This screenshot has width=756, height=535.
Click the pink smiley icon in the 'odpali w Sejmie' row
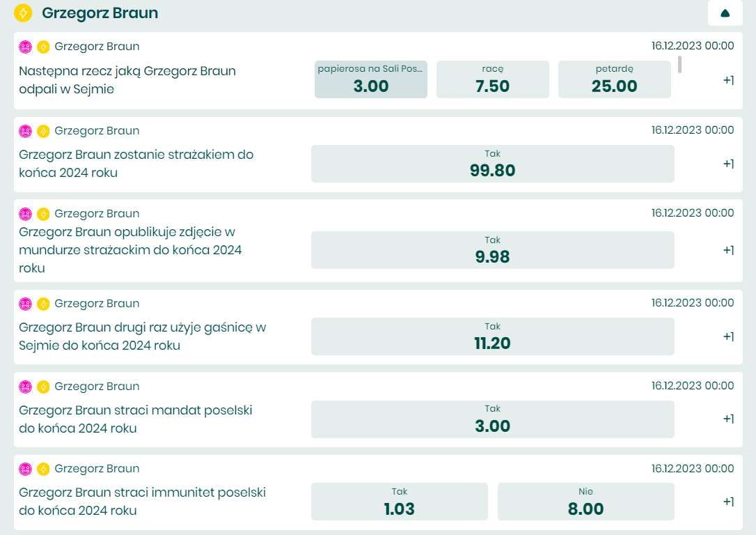(26, 47)
